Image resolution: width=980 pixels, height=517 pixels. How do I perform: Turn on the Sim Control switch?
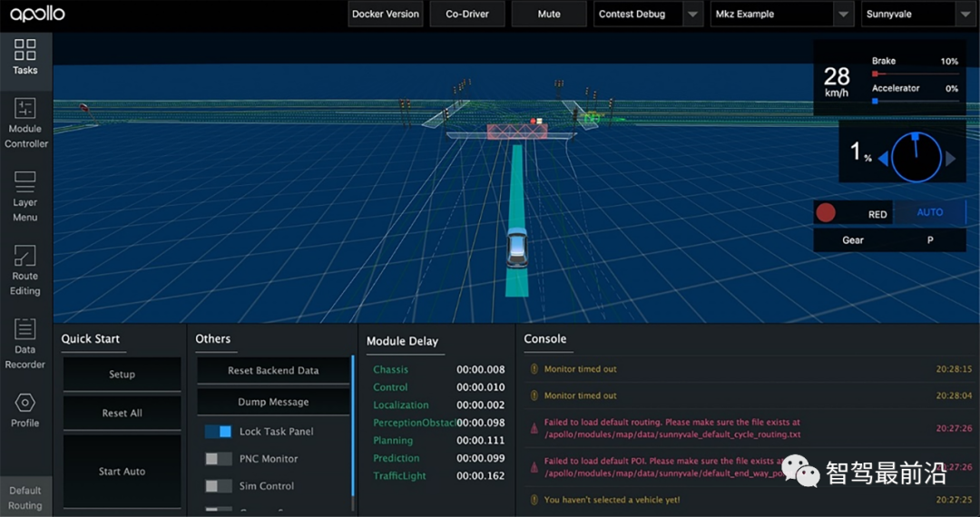point(218,486)
